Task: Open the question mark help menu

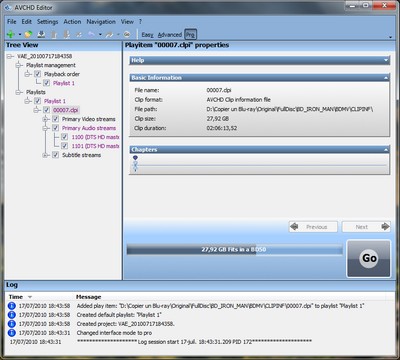Action: coord(140,22)
